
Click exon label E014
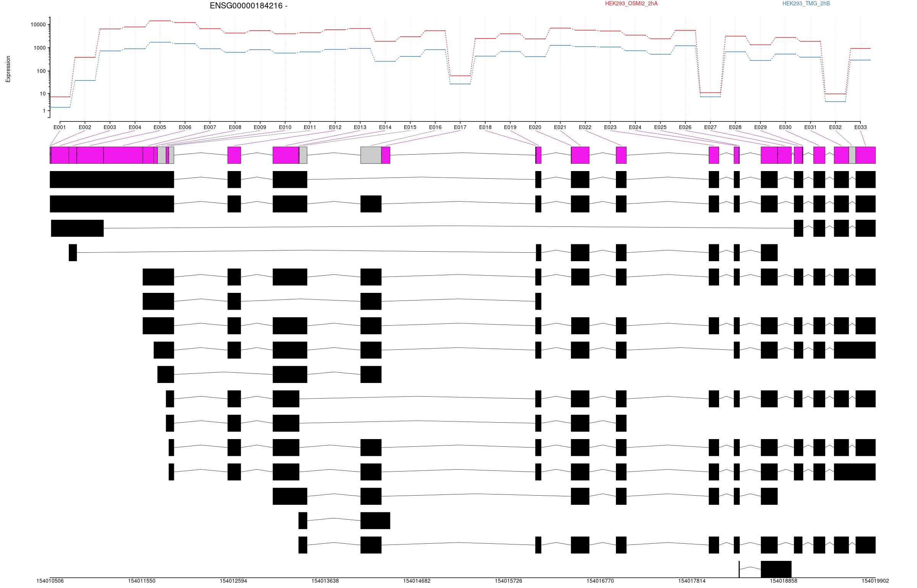385,127
